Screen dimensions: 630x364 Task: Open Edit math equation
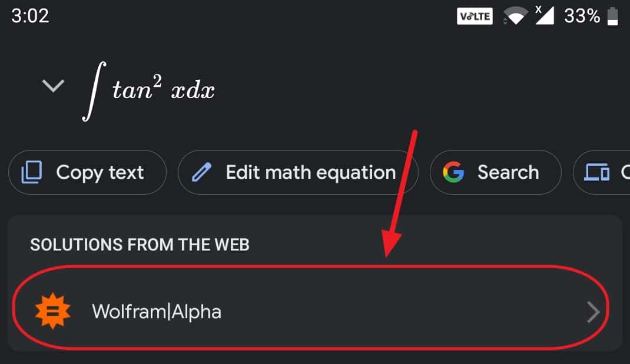pos(298,172)
